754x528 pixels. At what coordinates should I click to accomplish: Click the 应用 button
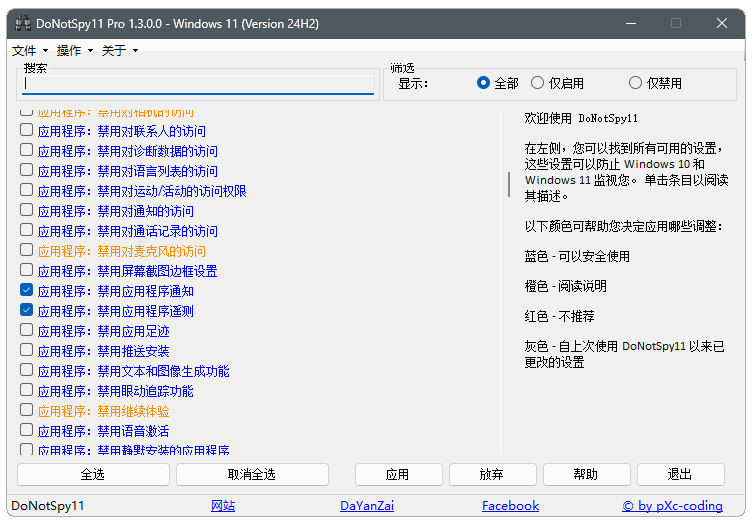click(397, 474)
